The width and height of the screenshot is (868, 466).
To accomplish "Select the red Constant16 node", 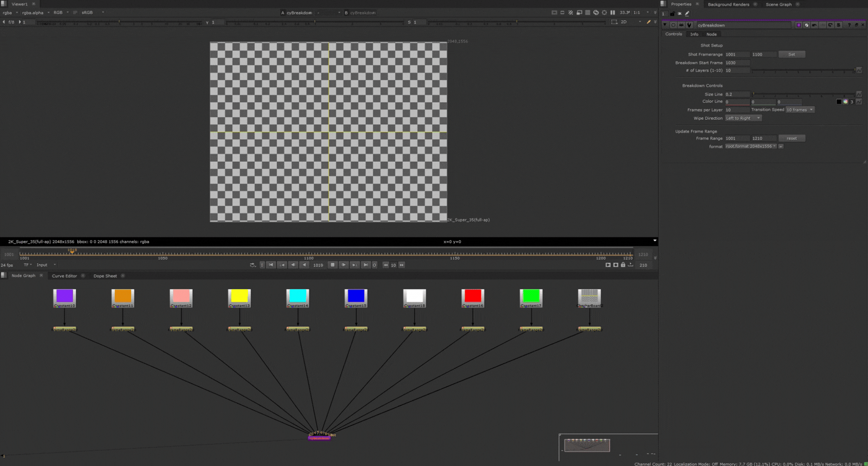I will coord(472,298).
